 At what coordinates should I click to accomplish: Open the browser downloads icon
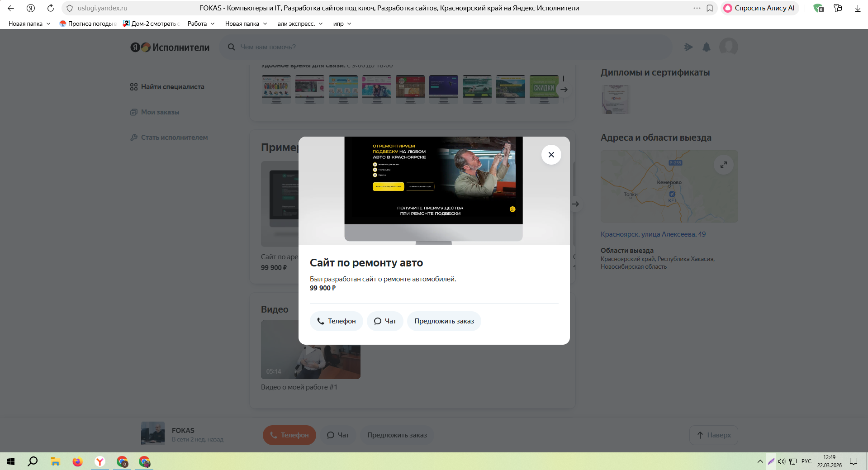click(858, 8)
